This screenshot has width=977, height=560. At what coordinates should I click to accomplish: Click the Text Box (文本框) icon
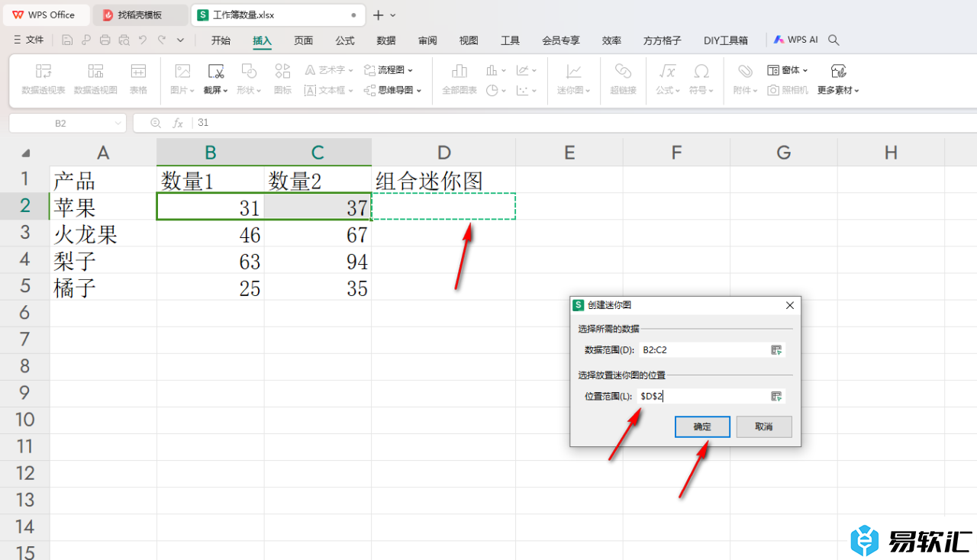tap(310, 90)
